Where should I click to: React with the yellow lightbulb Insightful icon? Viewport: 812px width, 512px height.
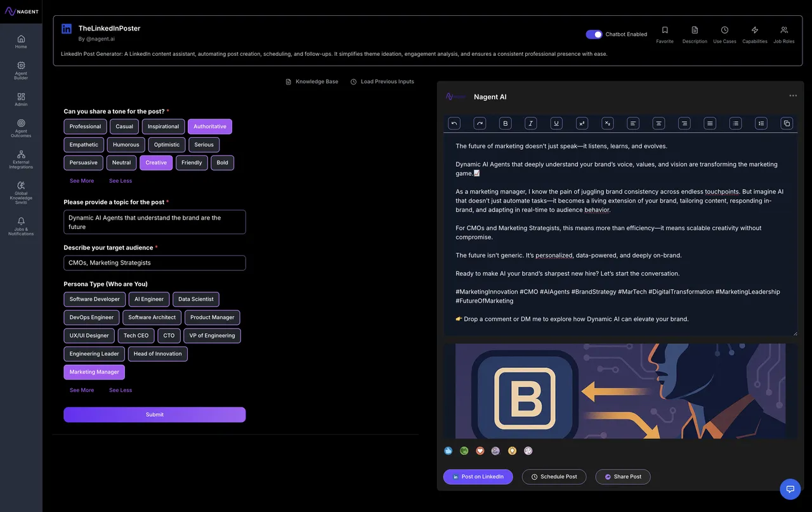pos(513,451)
